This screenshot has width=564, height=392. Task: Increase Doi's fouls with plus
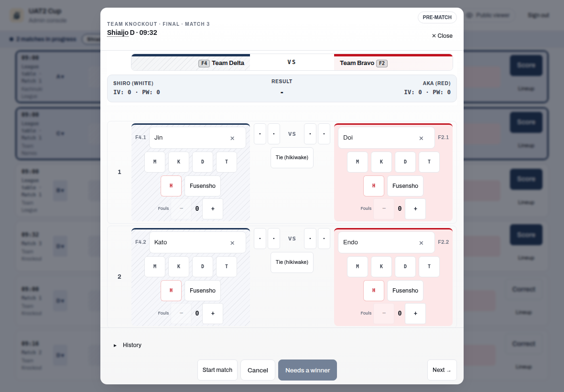coord(415,208)
